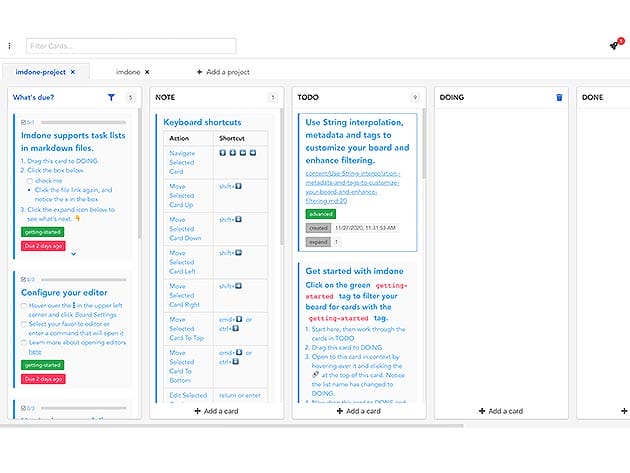
Task: Click the filter icon in What's due list
Action: (x=111, y=98)
